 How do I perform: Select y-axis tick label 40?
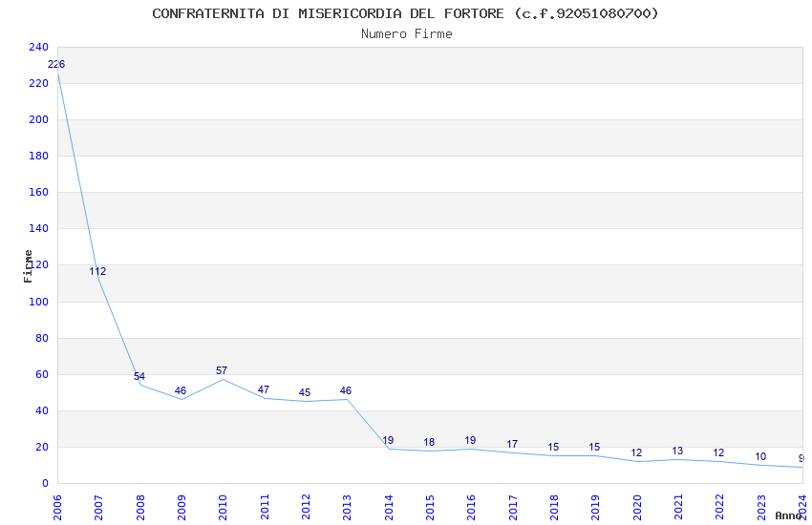pyautogui.click(x=42, y=410)
